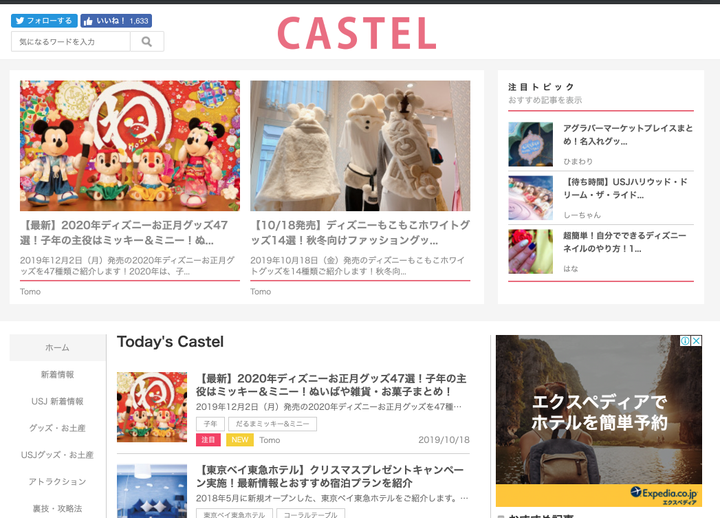Viewport: 720px width, 518px height.
Task: Open 超簡単！自分でできるディズニーネイル topic title
Action: 624,242
